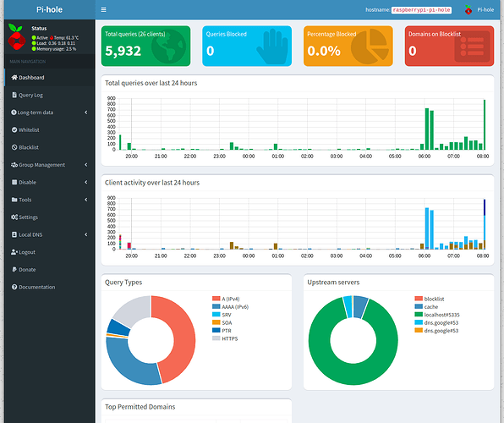
Task: Click the Settings gears icon
Action: pyautogui.click(x=14, y=217)
